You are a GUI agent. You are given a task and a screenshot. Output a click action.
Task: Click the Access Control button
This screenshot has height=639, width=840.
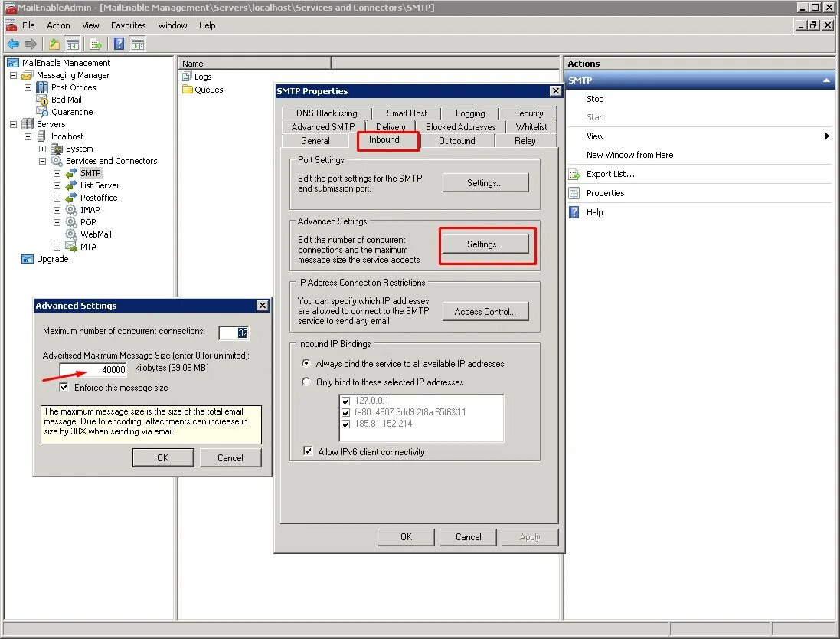pyautogui.click(x=485, y=312)
